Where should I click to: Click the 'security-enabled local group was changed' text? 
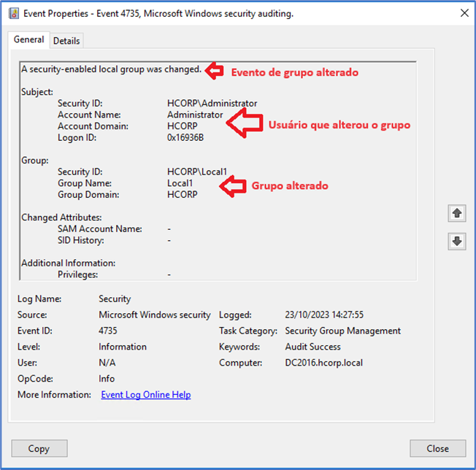click(111, 69)
